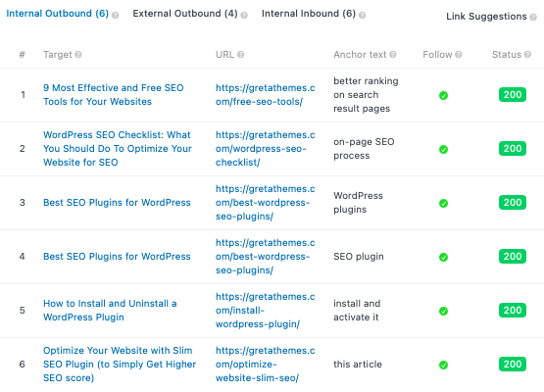This screenshot has height=392, width=544.
Task: Click help icon beside Internal Outbound tab
Action: [116, 16]
